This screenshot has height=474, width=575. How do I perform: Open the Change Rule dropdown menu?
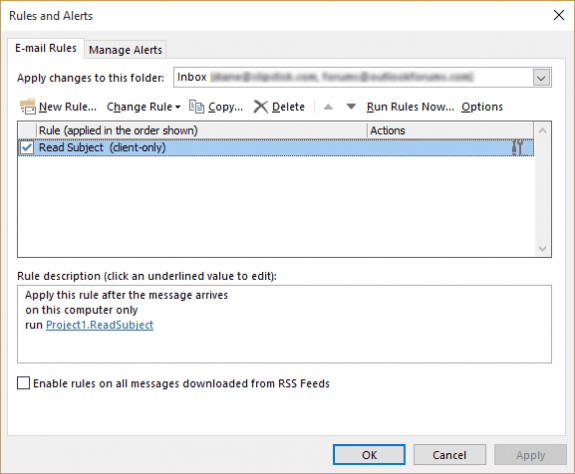(143, 107)
